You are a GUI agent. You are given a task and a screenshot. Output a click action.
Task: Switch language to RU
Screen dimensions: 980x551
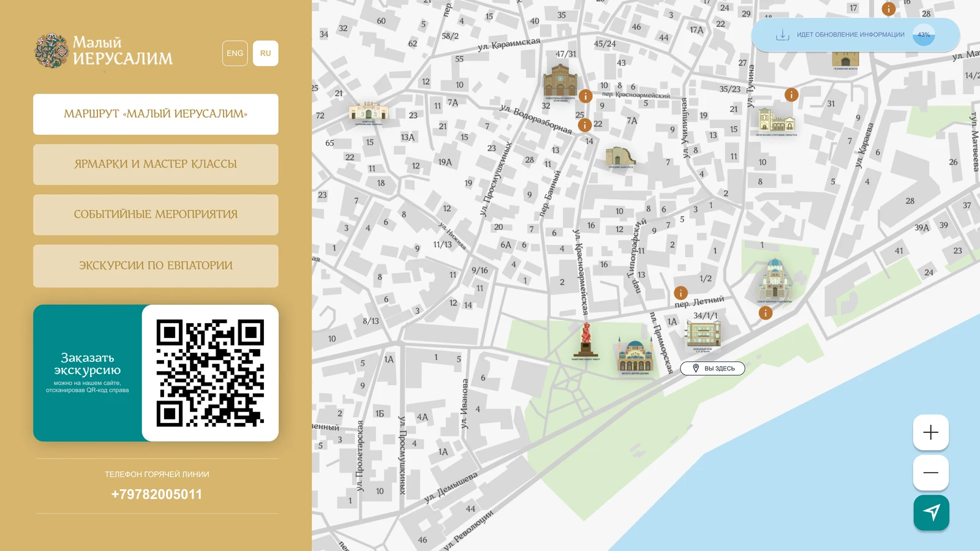tap(265, 53)
